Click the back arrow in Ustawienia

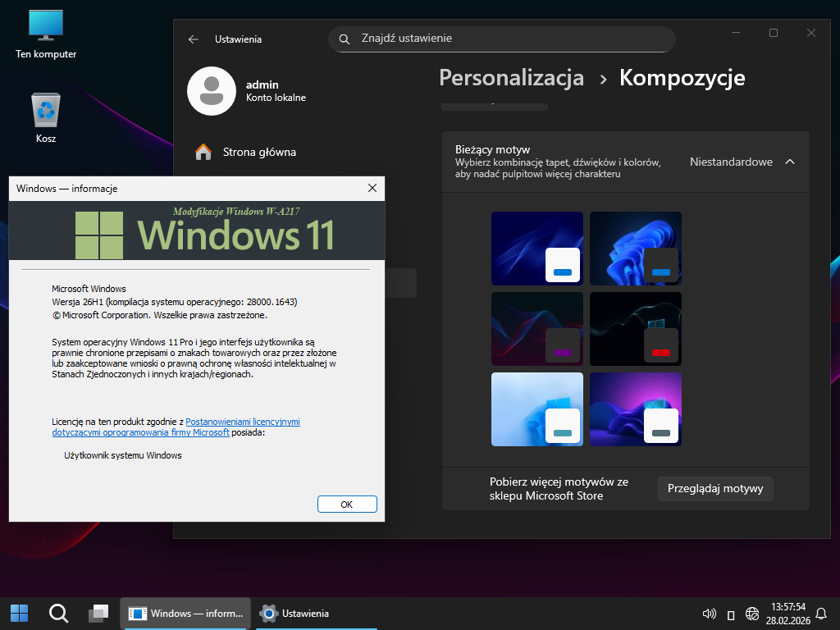click(x=194, y=39)
